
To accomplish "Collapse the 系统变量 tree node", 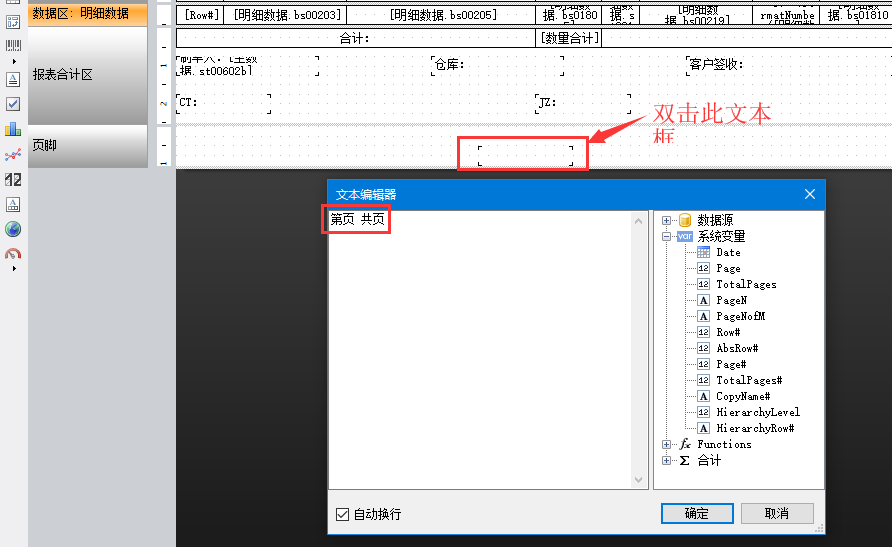I will click(667, 237).
